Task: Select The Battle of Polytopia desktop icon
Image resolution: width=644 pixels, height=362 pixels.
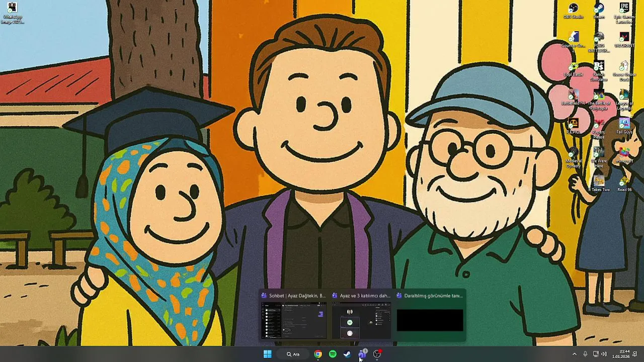Action: coord(599,100)
